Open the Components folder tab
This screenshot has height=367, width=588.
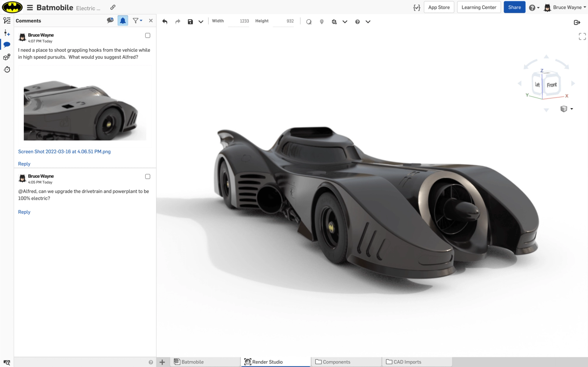336,362
